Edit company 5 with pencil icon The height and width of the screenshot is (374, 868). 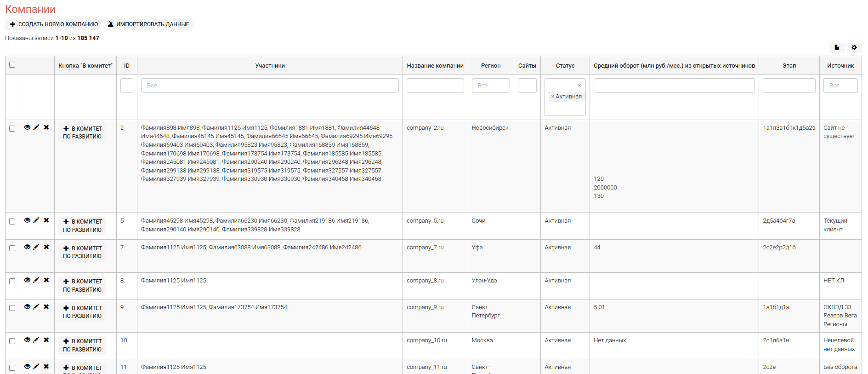tap(36, 220)
